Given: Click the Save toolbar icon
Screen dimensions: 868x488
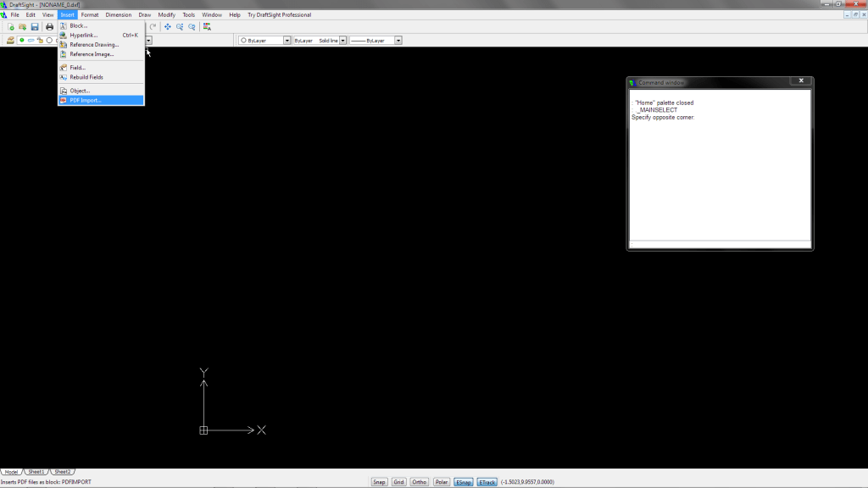Looking at the screenshot, I should point(35,26).
